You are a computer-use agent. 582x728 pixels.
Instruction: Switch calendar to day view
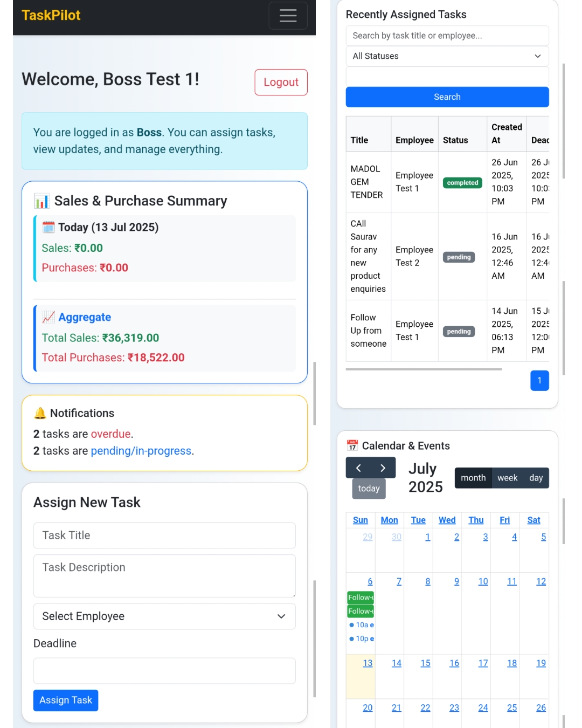[536, 478]
